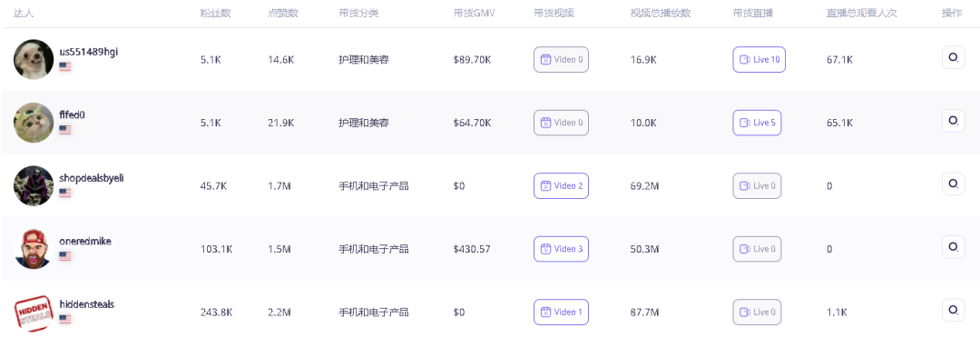The height and width of the screenshot is (338, 980).
Task: Click the us551489hgi dog avatar
Action: 34,59
